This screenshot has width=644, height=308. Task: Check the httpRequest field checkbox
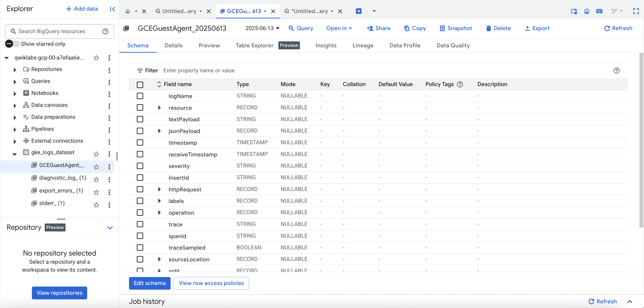pos(140,189)
